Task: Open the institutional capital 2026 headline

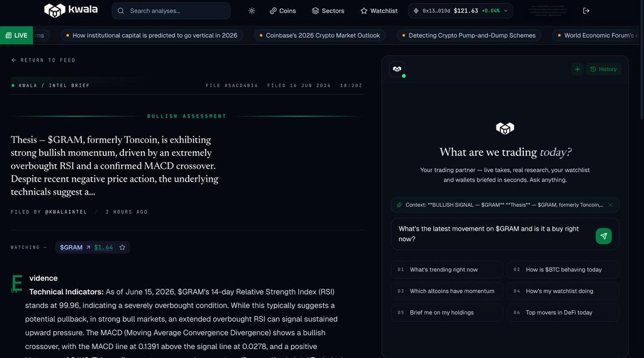Action: click(151, 35)
